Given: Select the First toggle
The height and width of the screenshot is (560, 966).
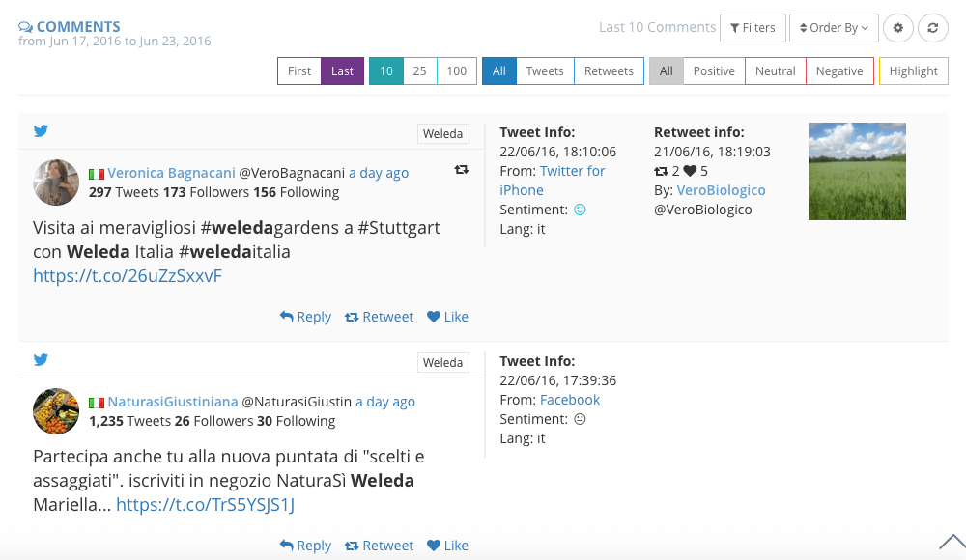Looking at the screenshot, I should pos(299,70).
